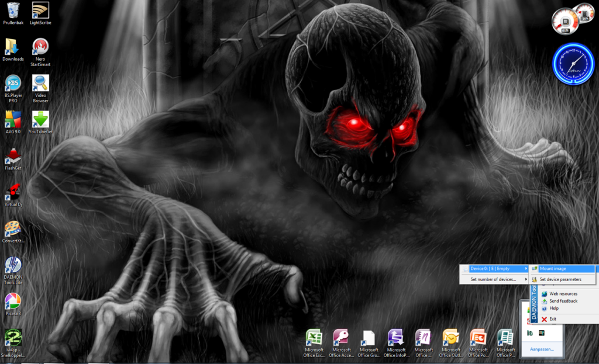Open the iw4sp Snelkoppeling shortcut
This screenshot has height=364, width=599.
[x=13, y=343]
